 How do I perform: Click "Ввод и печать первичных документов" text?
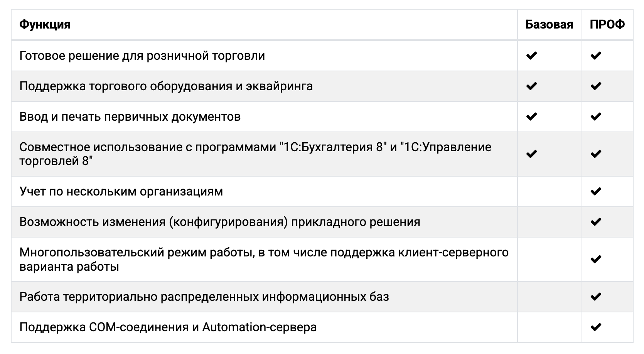[130, 116]
